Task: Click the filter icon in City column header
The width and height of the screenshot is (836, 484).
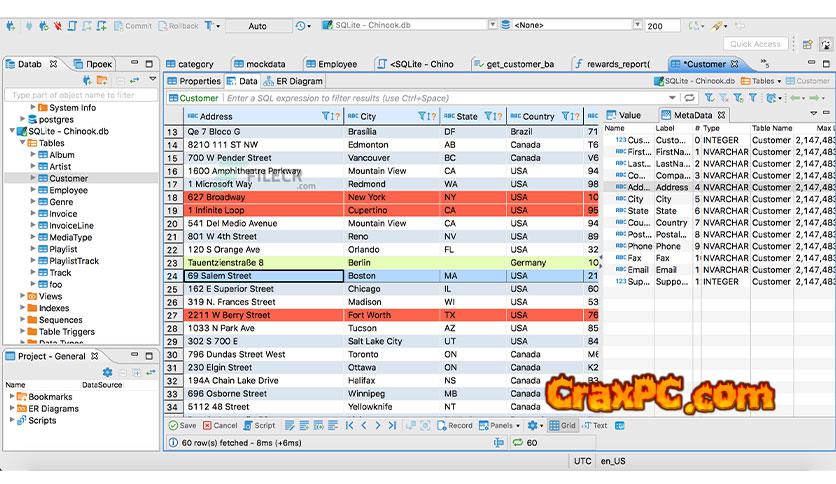Action: (x=422, y=116)
